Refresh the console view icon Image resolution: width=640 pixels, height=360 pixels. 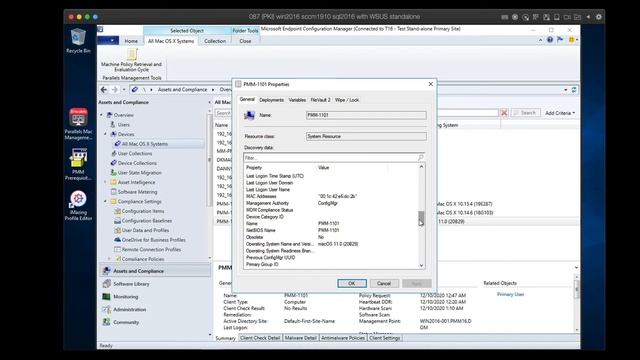pyautogui.click(x=574, y=89)
